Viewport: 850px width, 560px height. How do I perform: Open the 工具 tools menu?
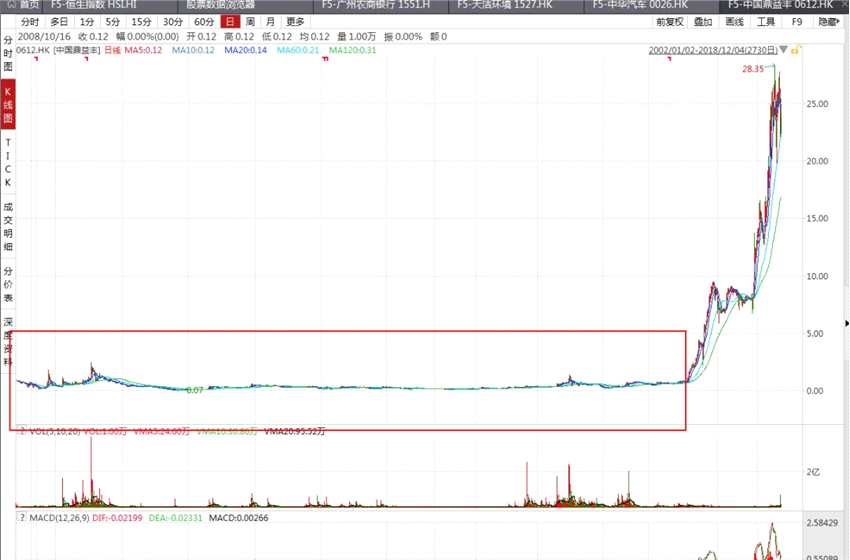point(766,22)
